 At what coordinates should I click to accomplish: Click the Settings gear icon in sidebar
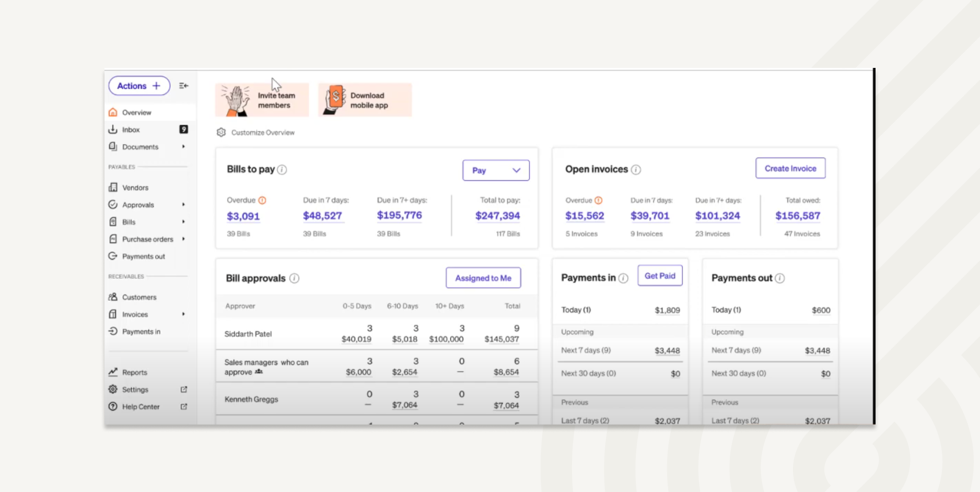point(113,389)
